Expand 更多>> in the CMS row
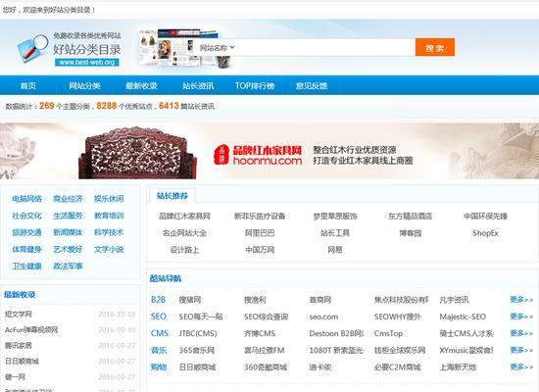 point(521,333)
